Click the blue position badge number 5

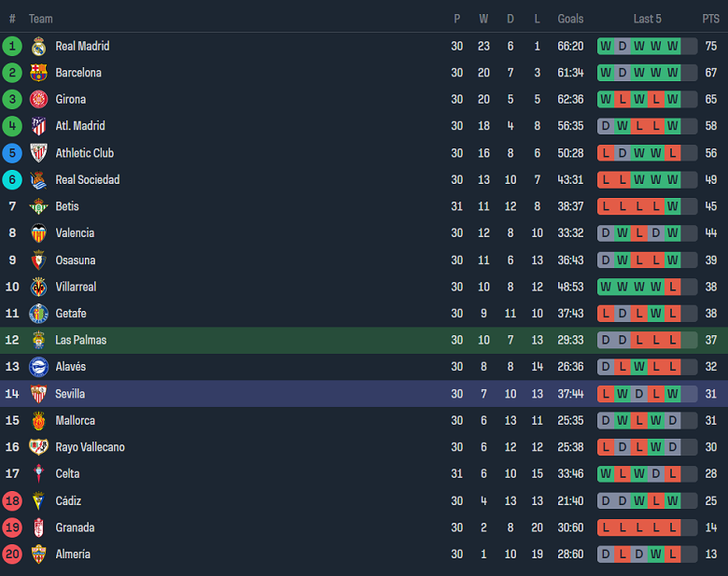click(12, 153)
